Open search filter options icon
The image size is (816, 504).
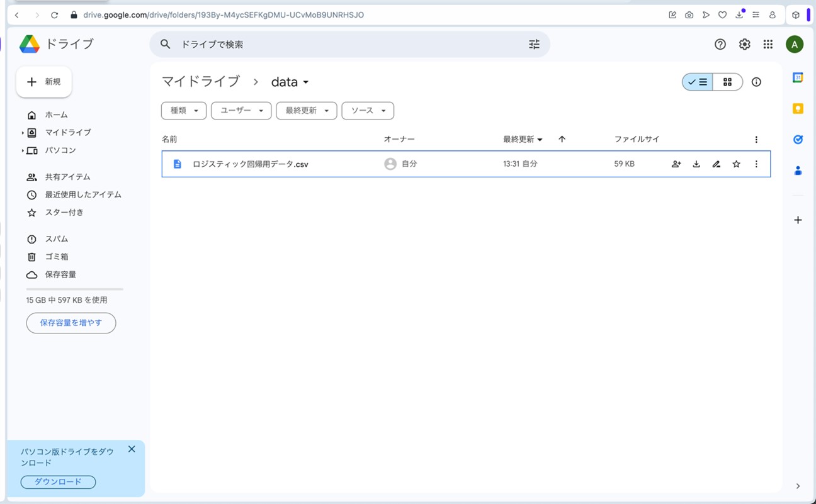click(x=534, y=44)
